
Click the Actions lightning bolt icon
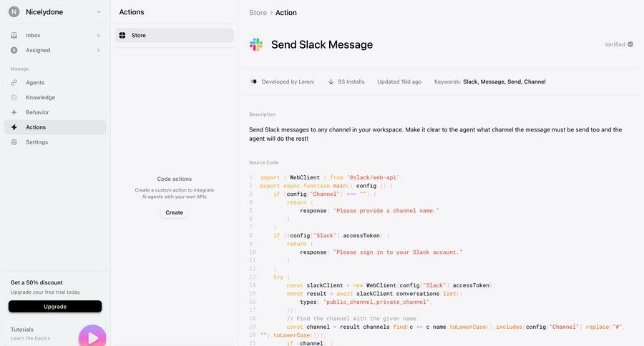[14, 127]
